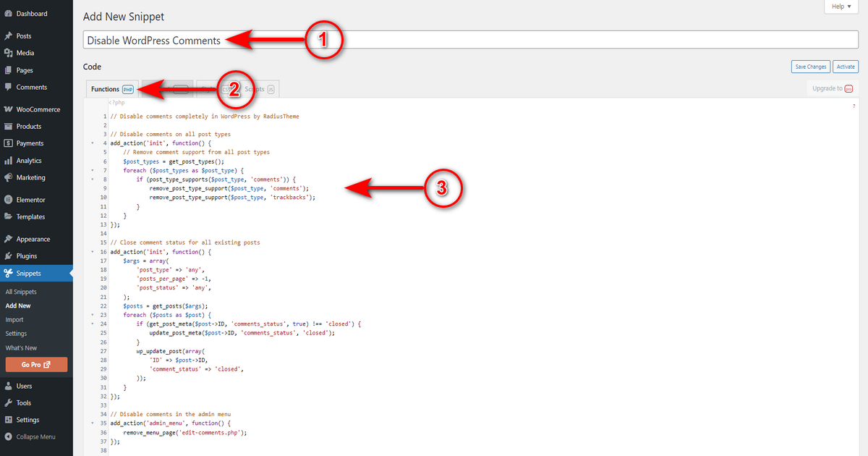Screen dimensions: 868x456
Task: Open Comments speech-bubble icon in sidebar
Action: [8, 87]
